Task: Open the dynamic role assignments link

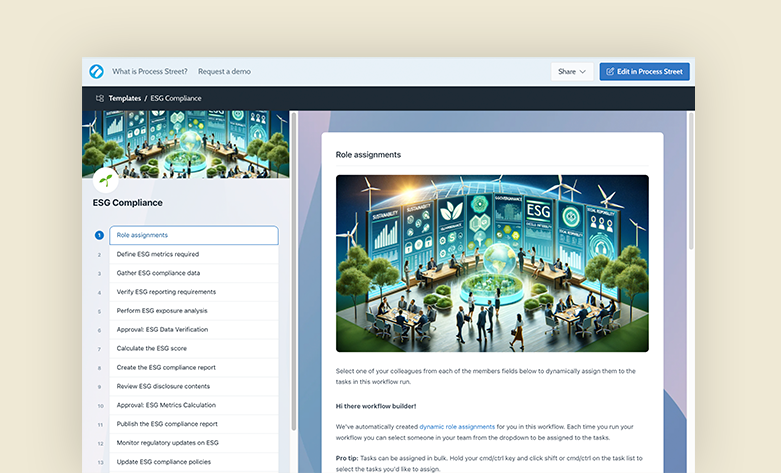Action: [457, 427]
